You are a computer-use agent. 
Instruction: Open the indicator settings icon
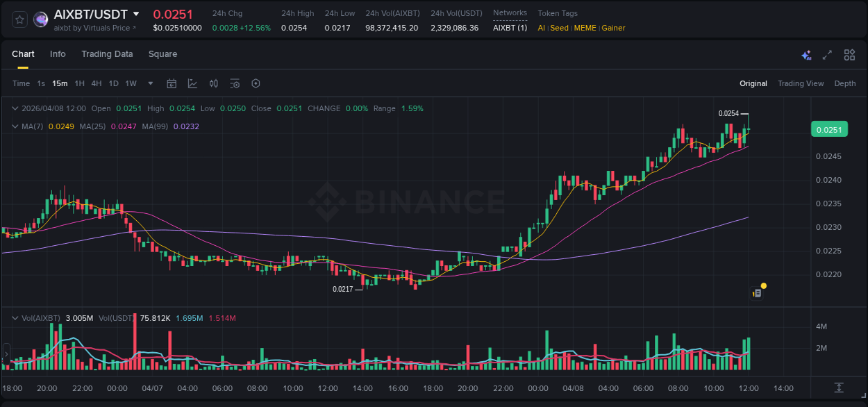[235, 83]
